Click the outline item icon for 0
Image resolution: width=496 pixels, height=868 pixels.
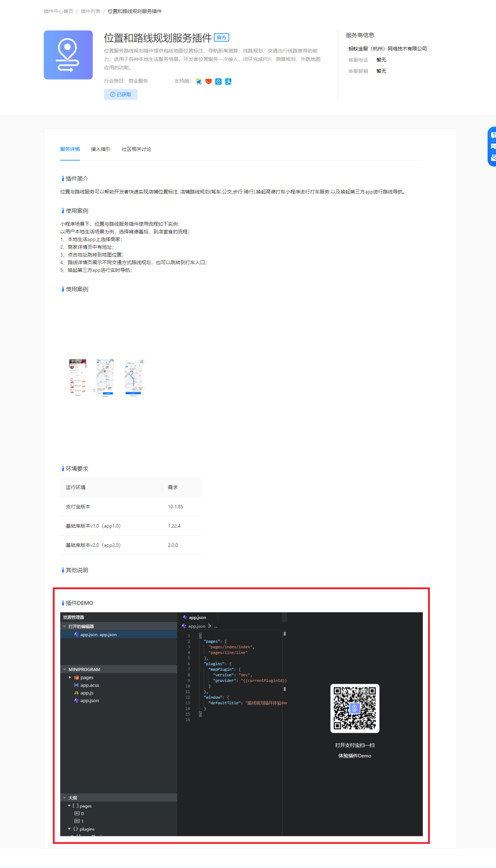pyautogui.click(x=77, y=813)
